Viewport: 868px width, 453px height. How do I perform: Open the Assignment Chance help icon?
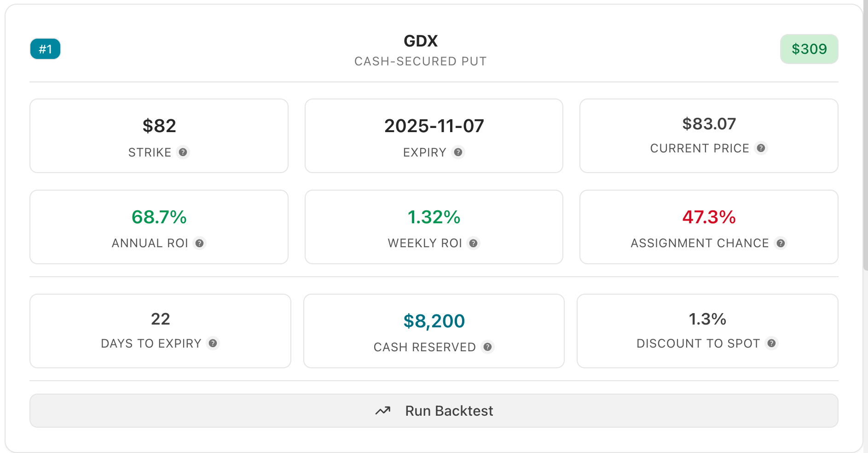click(781, 243)
